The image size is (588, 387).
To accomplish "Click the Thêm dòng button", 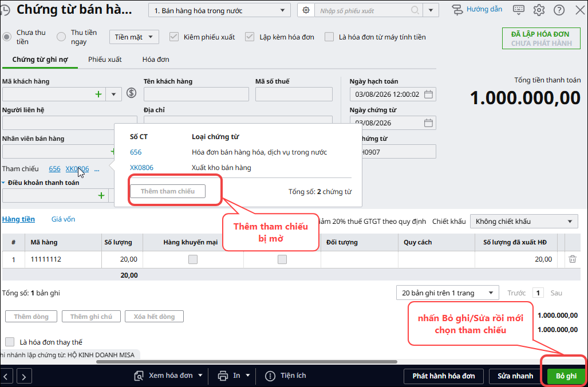I will tap(31, 317).
